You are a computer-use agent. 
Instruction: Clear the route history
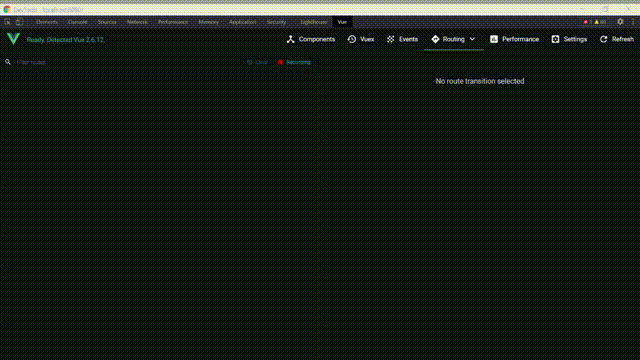261,62
